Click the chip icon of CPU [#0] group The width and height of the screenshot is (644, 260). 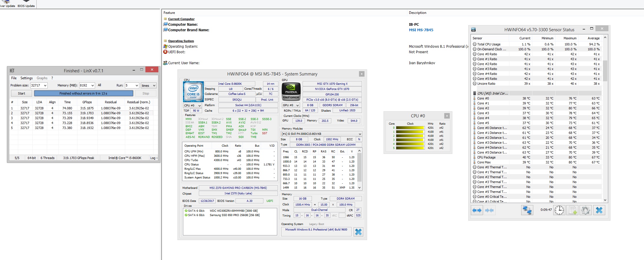474,93
